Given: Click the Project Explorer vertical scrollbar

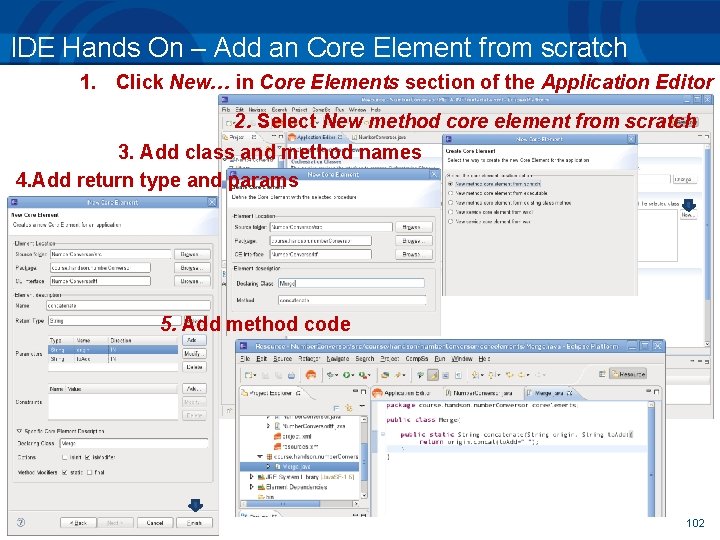Looking at the screenshot, I should click(x=365, y=457).
